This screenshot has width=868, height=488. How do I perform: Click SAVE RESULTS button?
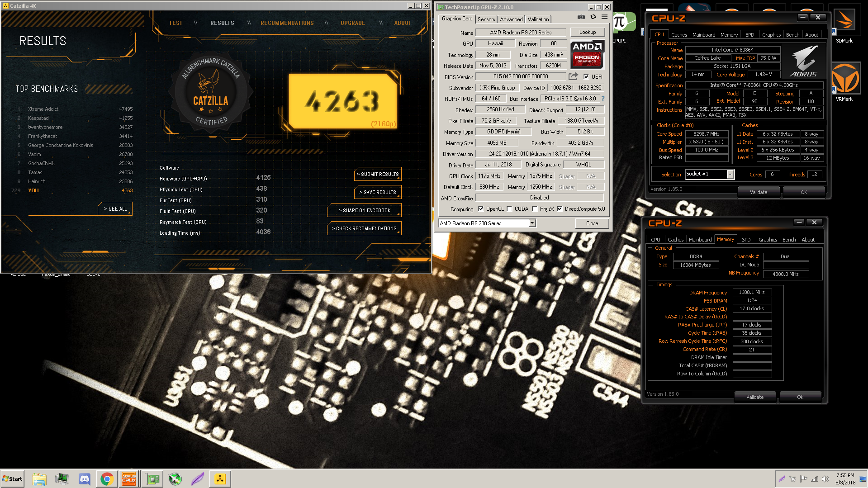378,192
